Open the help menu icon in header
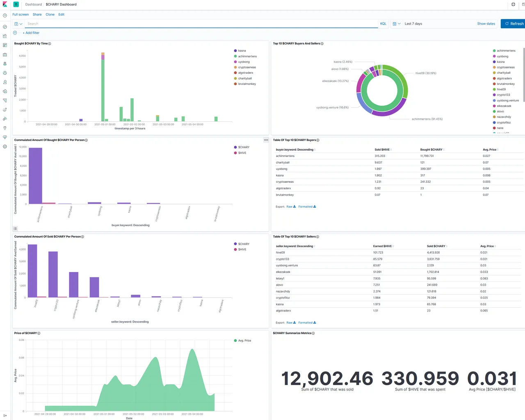This screenshot has width=525, height=420. pos(513,5)
